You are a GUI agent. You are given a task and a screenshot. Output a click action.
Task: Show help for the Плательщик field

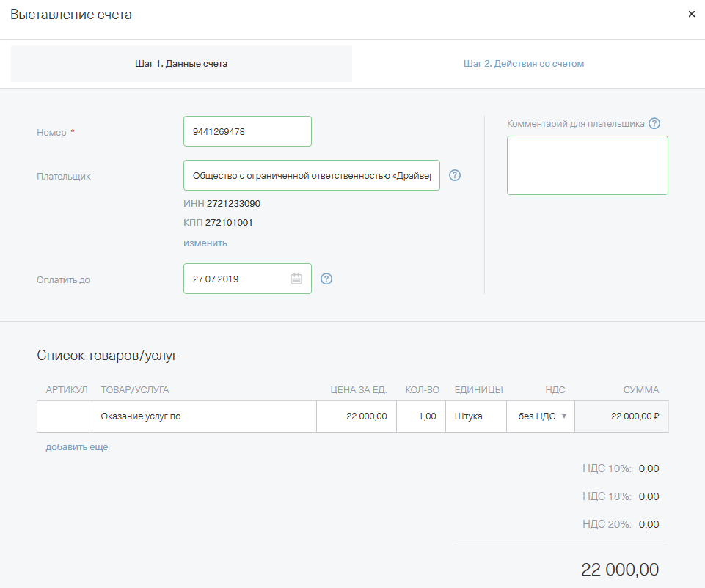(454, 175)
